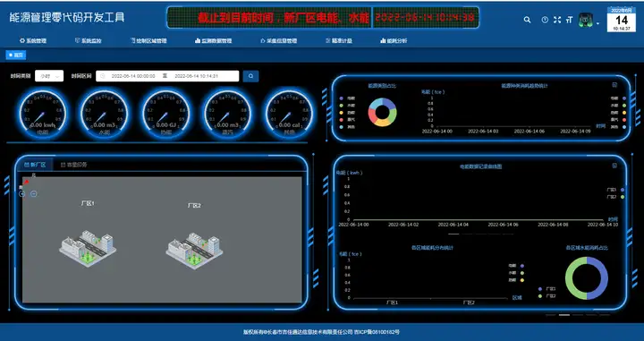
Task: Open the 能耗分析 navigation menu
Action: (x=394, y=40)
